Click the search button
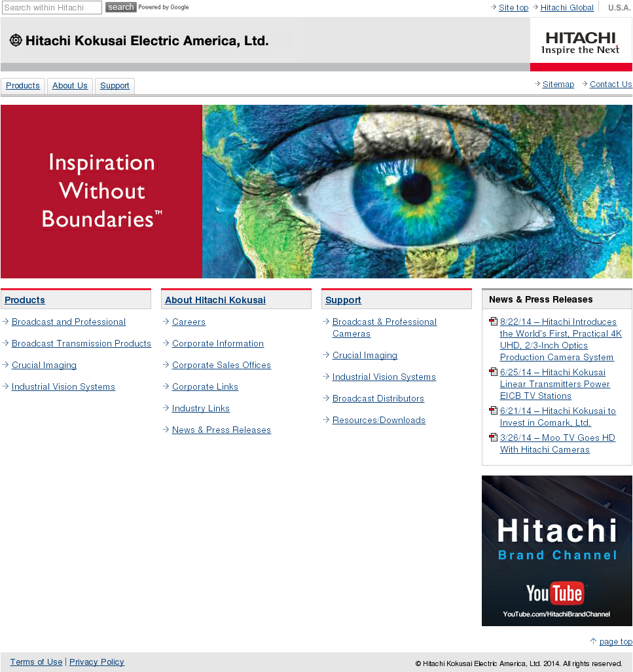 121,7
